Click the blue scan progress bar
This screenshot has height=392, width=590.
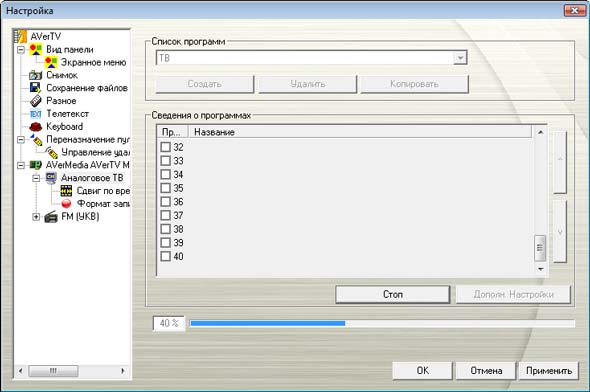pyautogui.click(x=268, y=324)
